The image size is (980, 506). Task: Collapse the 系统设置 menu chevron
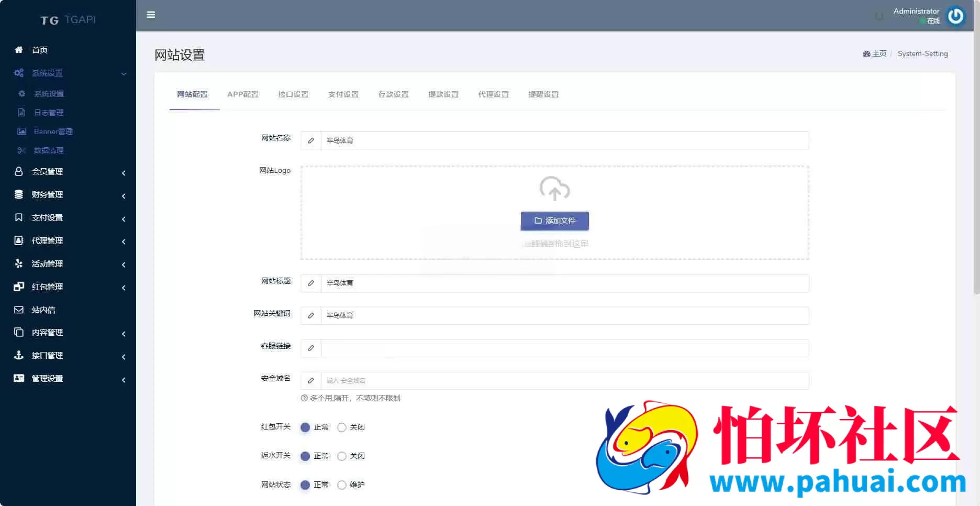(124, 74)
